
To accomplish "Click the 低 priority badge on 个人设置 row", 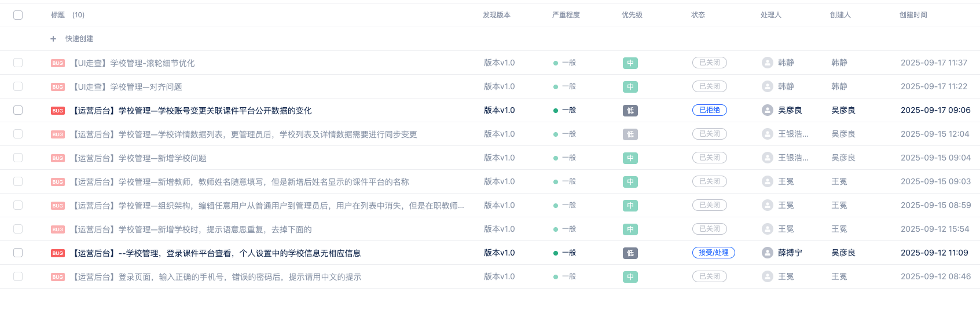I will coord(630,253).
